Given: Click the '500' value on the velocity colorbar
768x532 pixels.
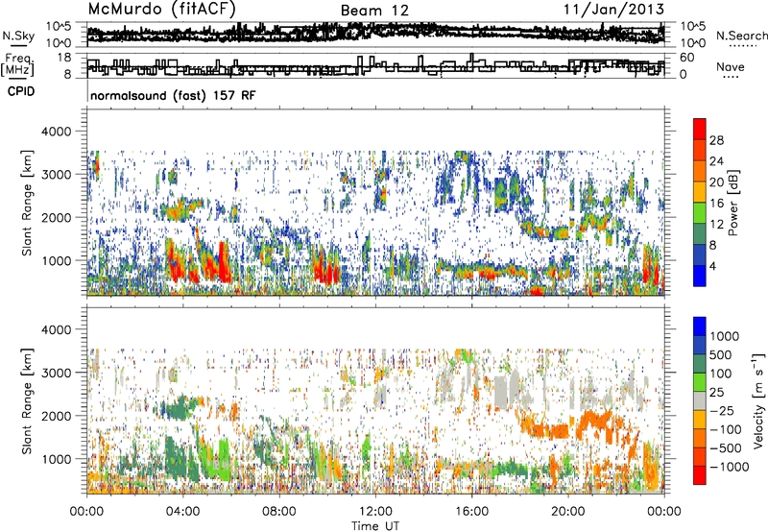Looking at the screenshot, I should (721, 355).
